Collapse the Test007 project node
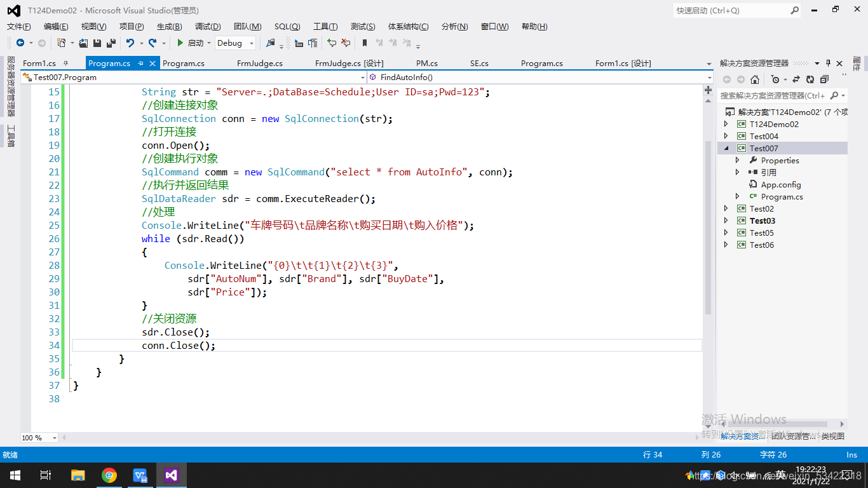Screen dimensions: 868x488 coord(726,148)
